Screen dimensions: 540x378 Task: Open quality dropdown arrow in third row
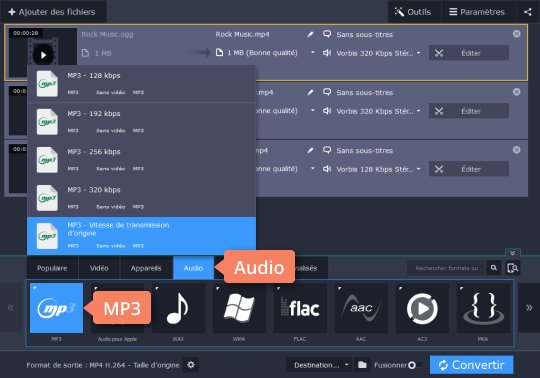click(312, 168)
